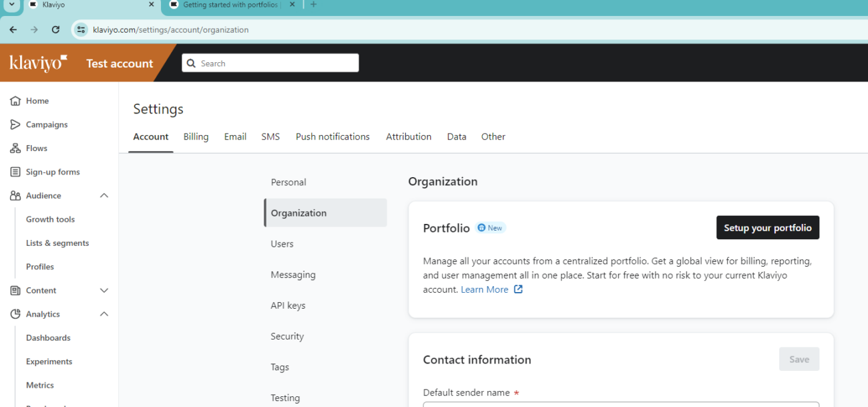Image resolution: width=868 pixels, height=407 pixels.
Task: Click Setup your portfolio button
Action: coord(768,228)
